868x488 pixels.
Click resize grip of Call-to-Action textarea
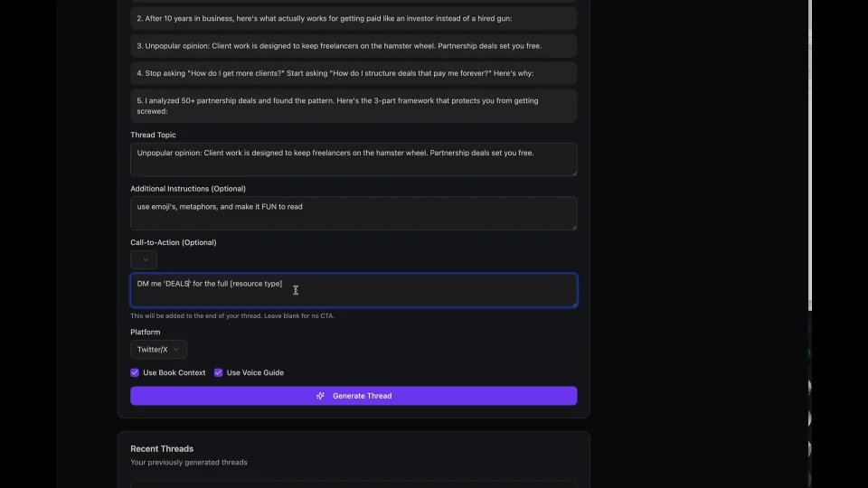pos(573,304)
